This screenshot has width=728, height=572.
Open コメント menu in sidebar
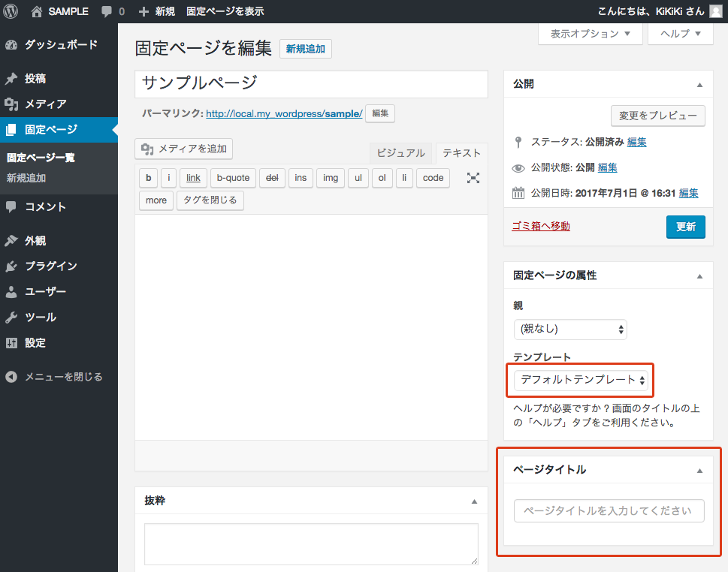tap(59, 206)
